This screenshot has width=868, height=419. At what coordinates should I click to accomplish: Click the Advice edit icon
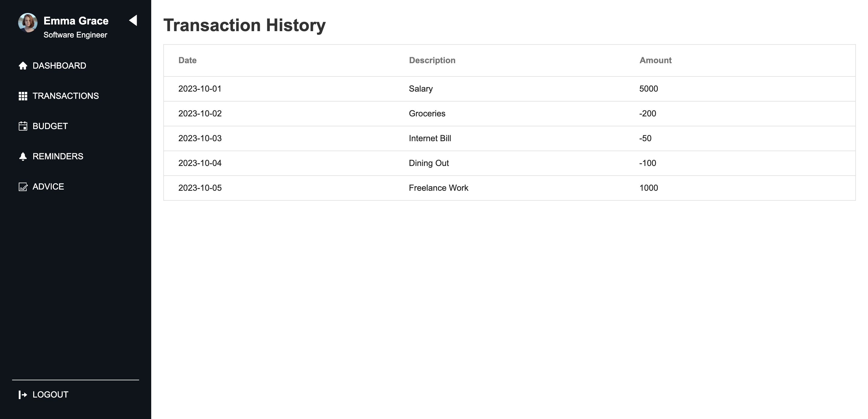[23, 187]
